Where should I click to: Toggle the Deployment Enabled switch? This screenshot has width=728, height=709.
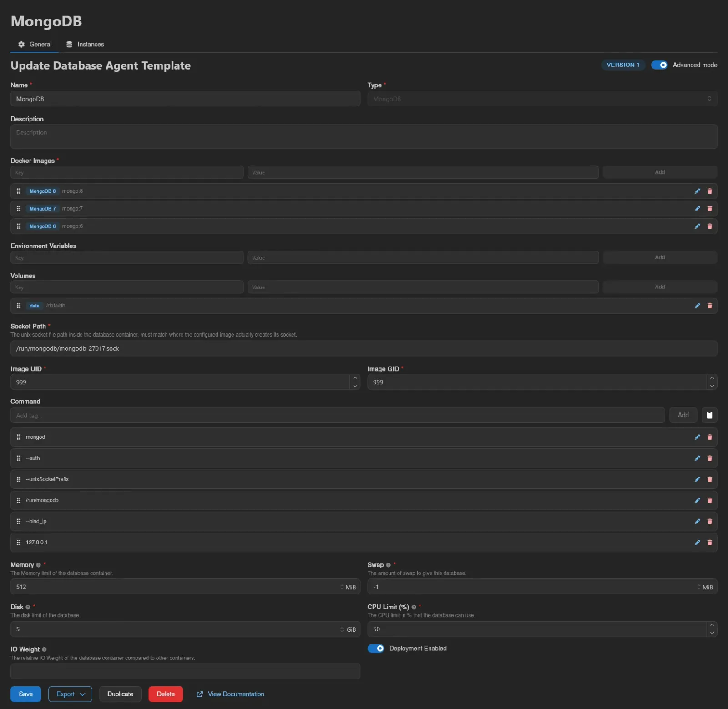click(376, 649)
